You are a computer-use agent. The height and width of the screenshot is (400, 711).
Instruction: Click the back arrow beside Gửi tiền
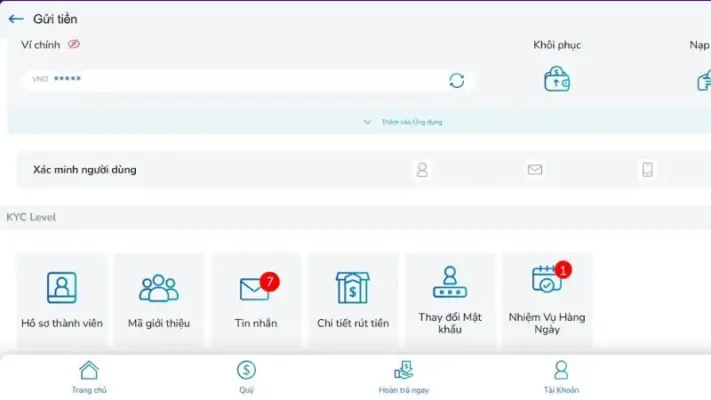click(x=16, y=19)
